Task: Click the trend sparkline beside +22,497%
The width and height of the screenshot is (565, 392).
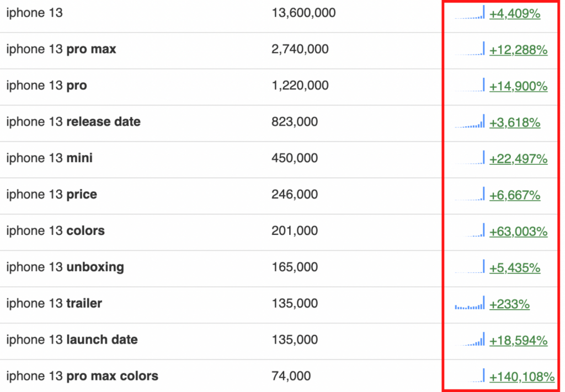Action: click(x=470, y=158)
